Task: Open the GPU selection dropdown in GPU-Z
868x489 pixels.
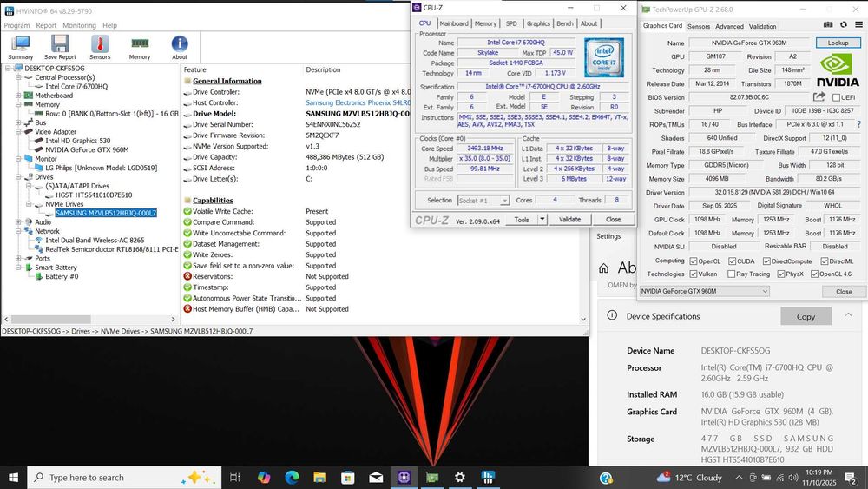Action: point(704,291)
